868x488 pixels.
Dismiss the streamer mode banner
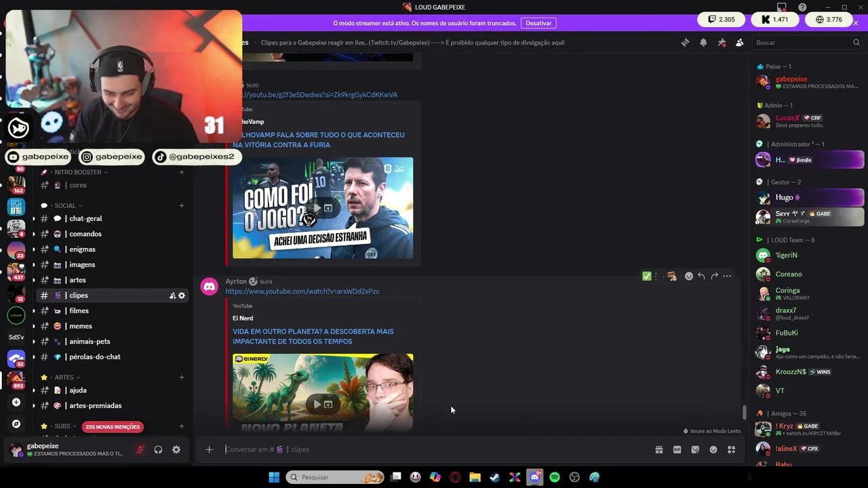(856, 23)
